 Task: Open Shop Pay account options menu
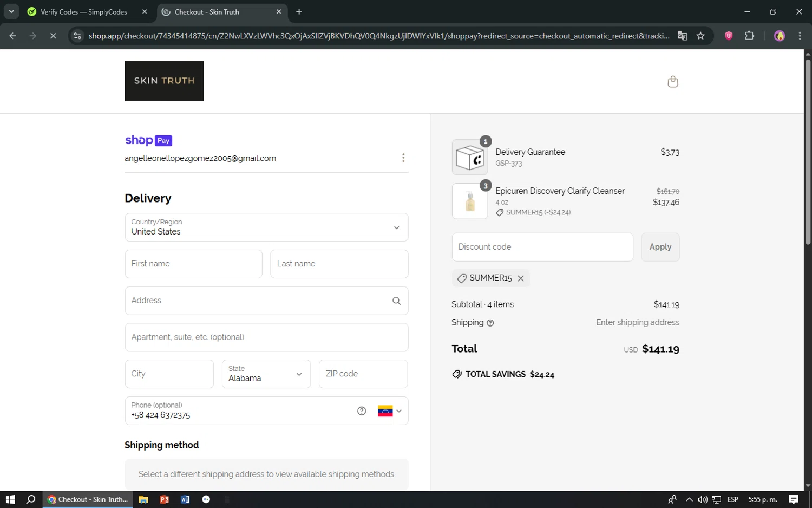pyautogui.click(x=403, y=158)
